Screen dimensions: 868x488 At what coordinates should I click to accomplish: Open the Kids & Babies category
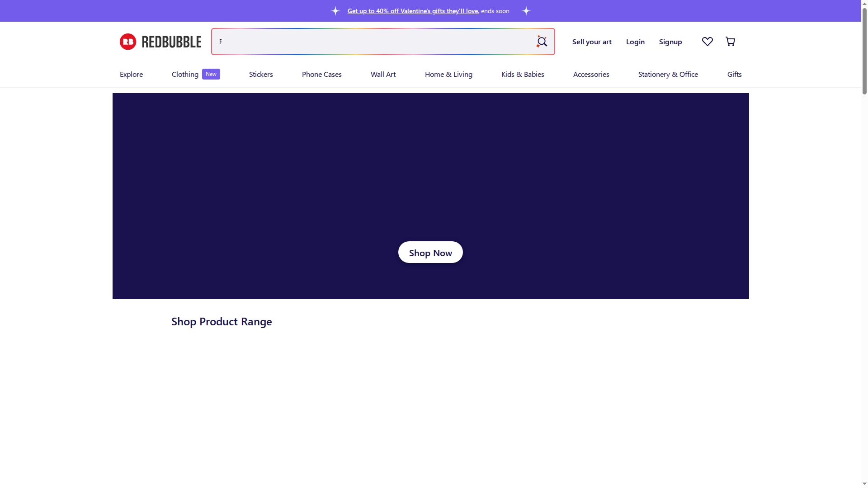coord(523,74)
